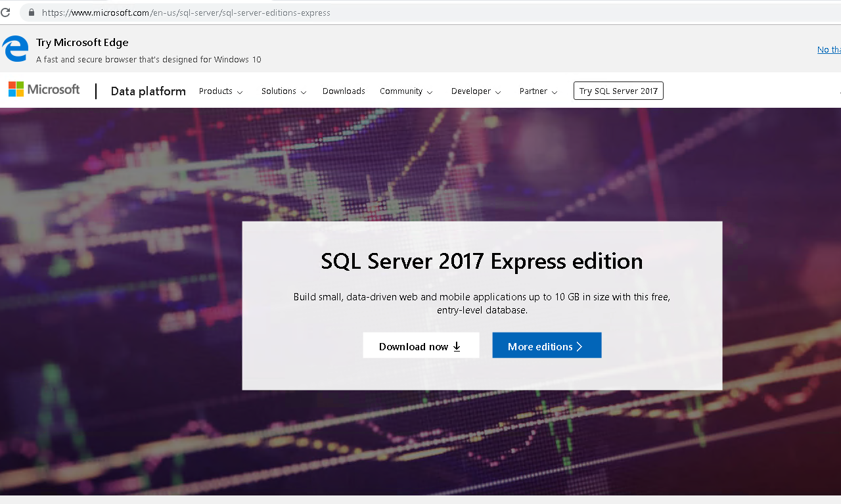Open the Data platform home link

(x=148, y=91)
